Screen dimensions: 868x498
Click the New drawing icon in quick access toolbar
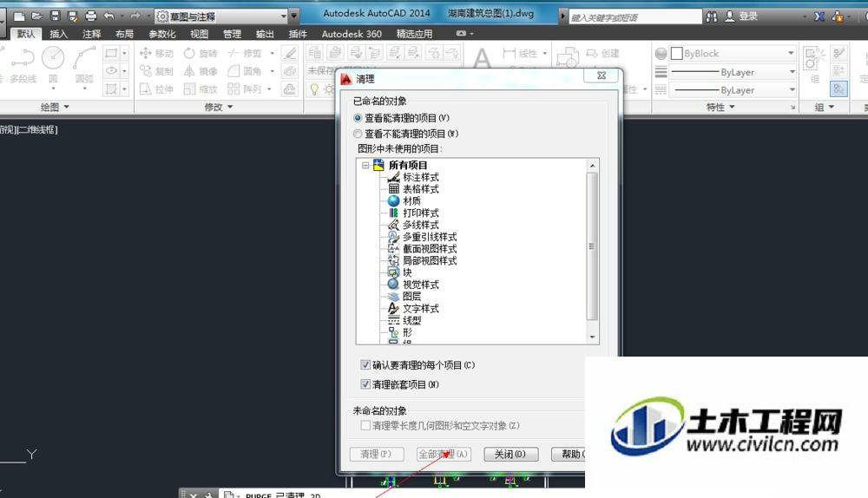tap(19, 16)
